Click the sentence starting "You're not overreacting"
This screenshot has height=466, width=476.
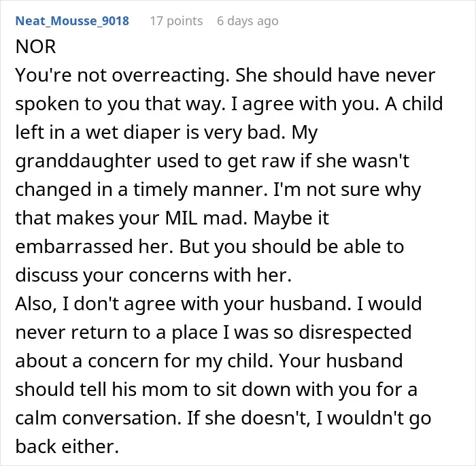click(122, 76)
